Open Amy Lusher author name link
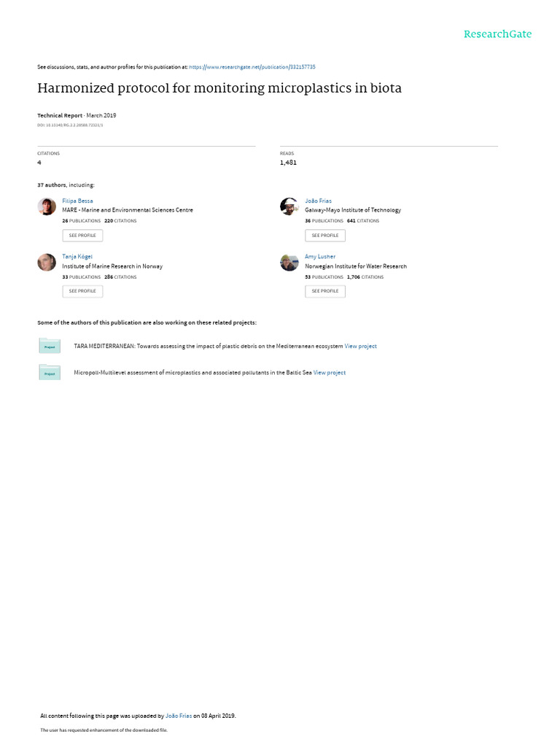The image size is (560, 747). (x=320, y=257)
